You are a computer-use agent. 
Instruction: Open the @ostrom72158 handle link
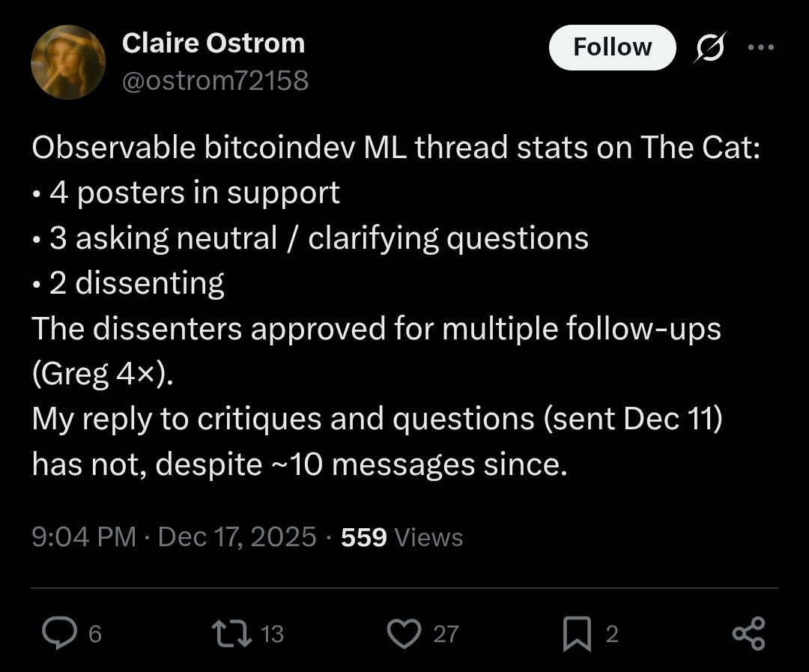click(x=215, y=80)
